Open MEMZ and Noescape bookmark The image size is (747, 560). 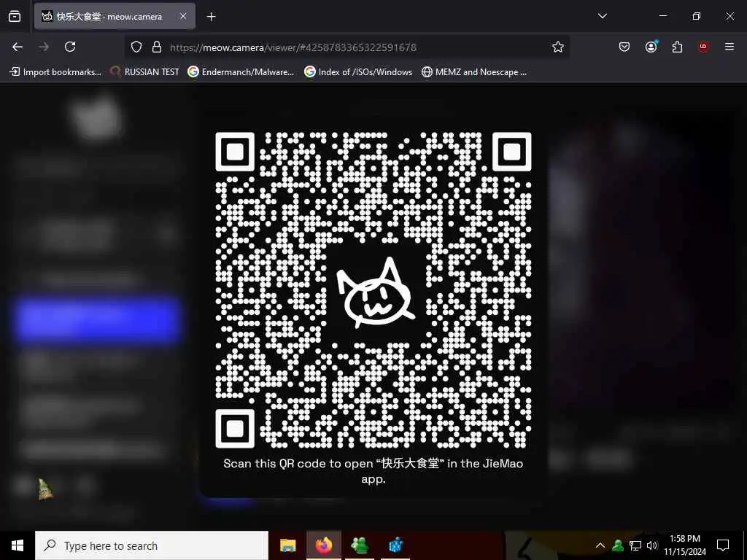tap(474, 72)
